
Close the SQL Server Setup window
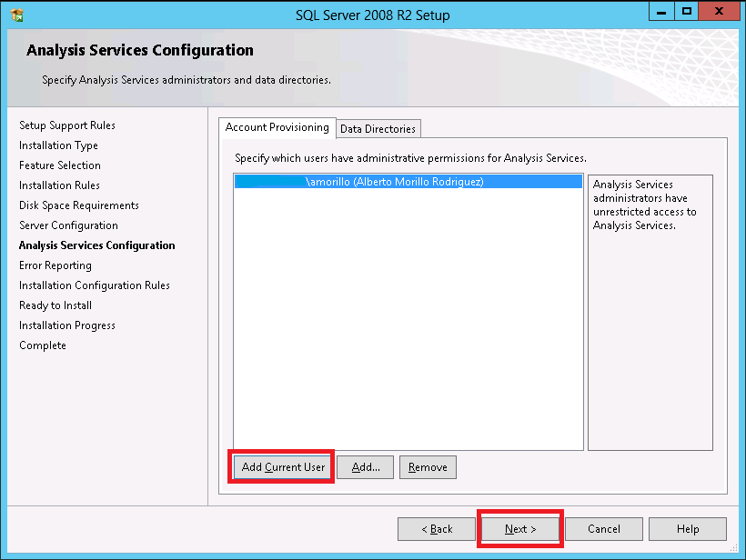[x=719, y=12]
